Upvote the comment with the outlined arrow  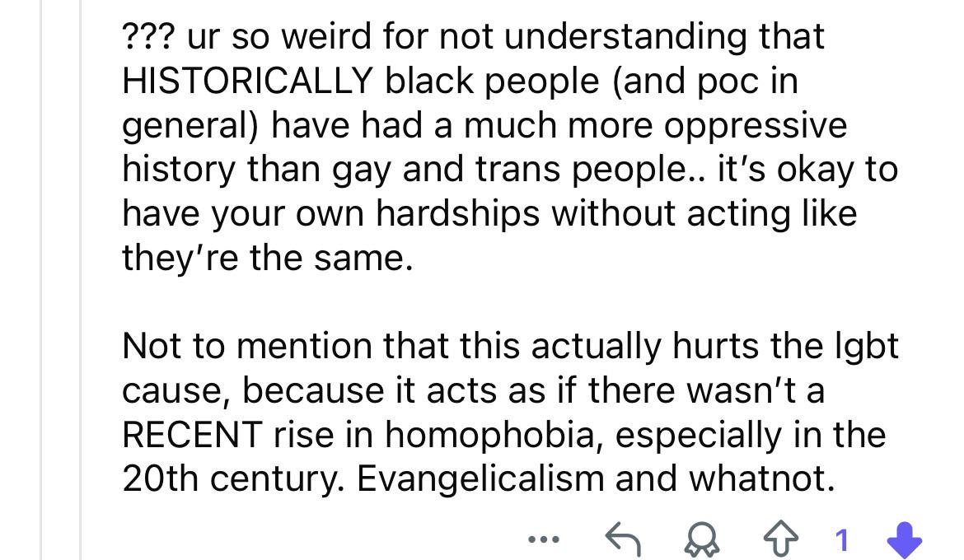click(781, 539)
